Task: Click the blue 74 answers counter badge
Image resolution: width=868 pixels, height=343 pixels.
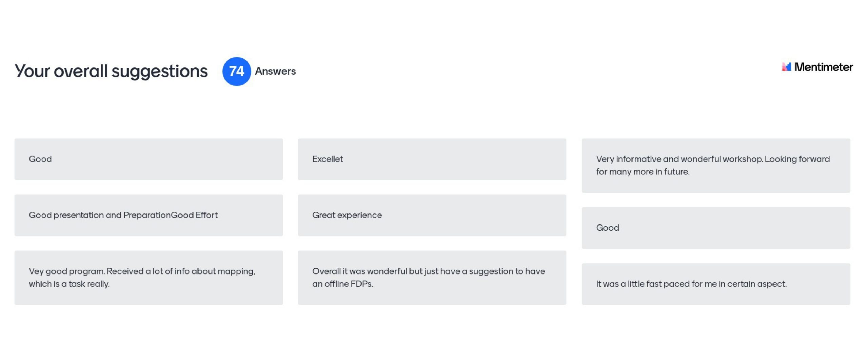Action: [237, 71]
